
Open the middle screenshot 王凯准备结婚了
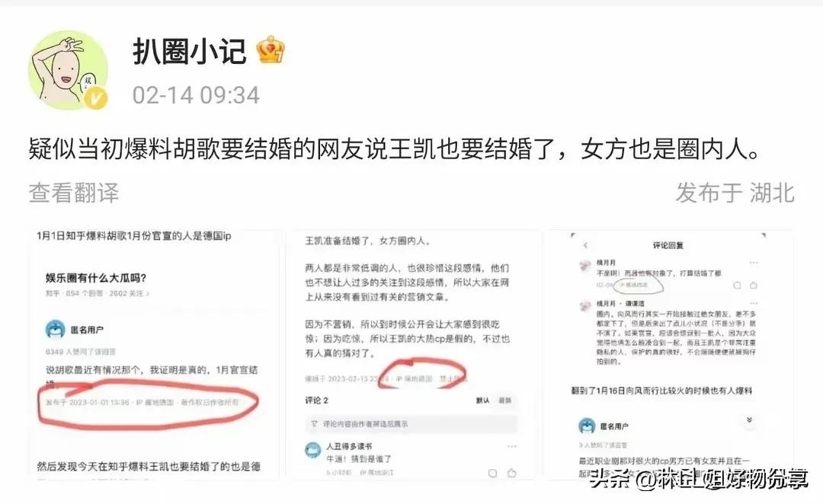click(x=412, y=354)
